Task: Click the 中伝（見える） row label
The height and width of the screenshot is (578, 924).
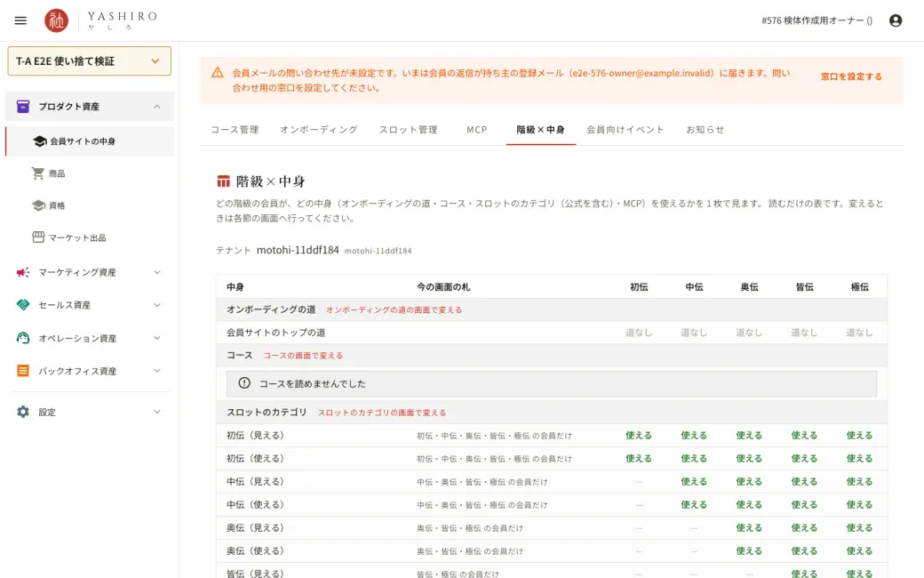Action: (255, 481)
